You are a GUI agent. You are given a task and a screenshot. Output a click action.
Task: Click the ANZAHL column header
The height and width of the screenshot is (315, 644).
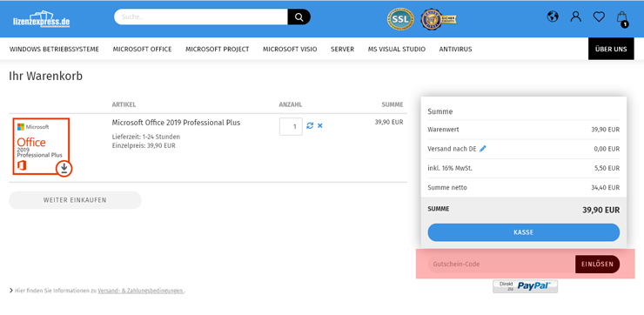tap(291, 104)
